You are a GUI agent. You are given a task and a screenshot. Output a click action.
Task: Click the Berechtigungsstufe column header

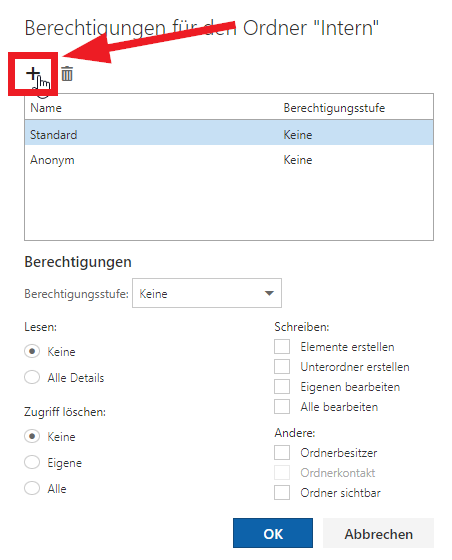[334, 108]
